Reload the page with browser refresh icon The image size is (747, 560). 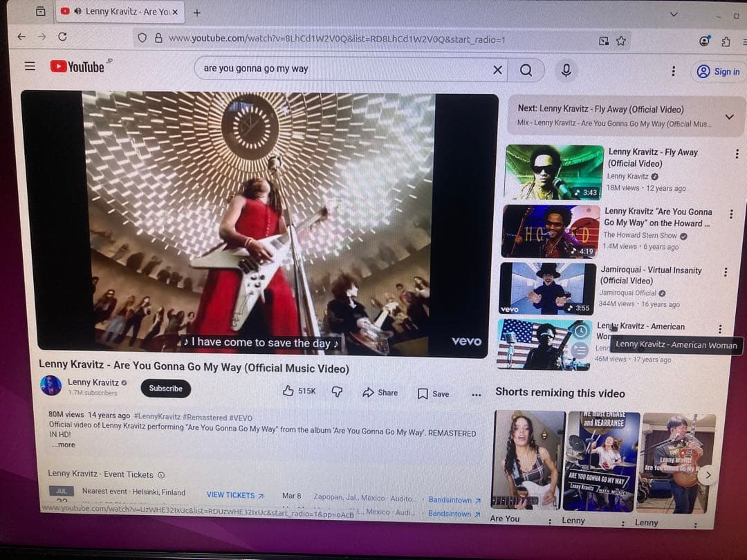(63, 37)
